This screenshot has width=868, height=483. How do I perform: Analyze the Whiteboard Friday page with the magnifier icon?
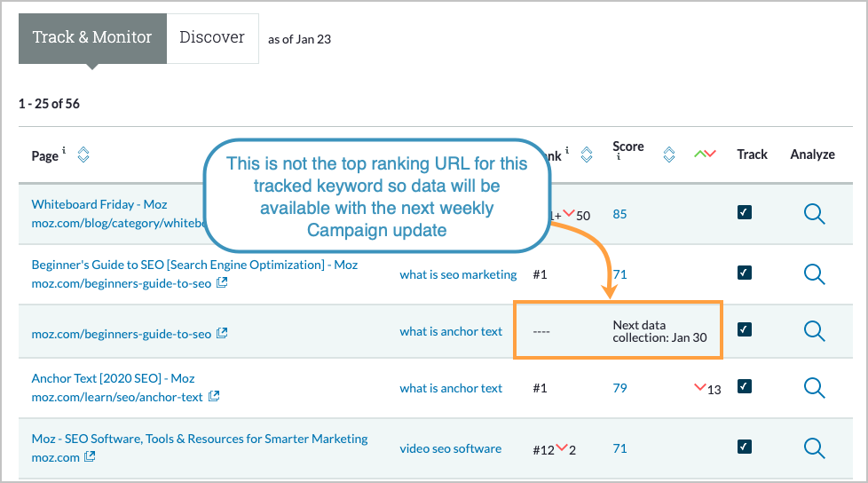(x=814, y=213)
